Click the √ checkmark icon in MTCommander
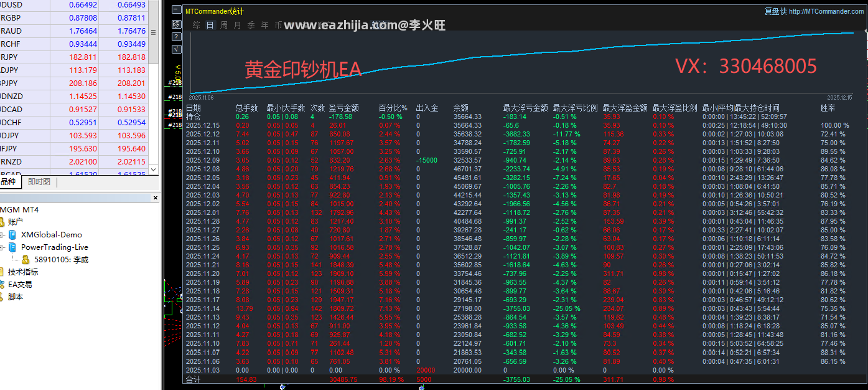This screenshot has width=868, height=390. pyautogui.click(x=176, y=49)
